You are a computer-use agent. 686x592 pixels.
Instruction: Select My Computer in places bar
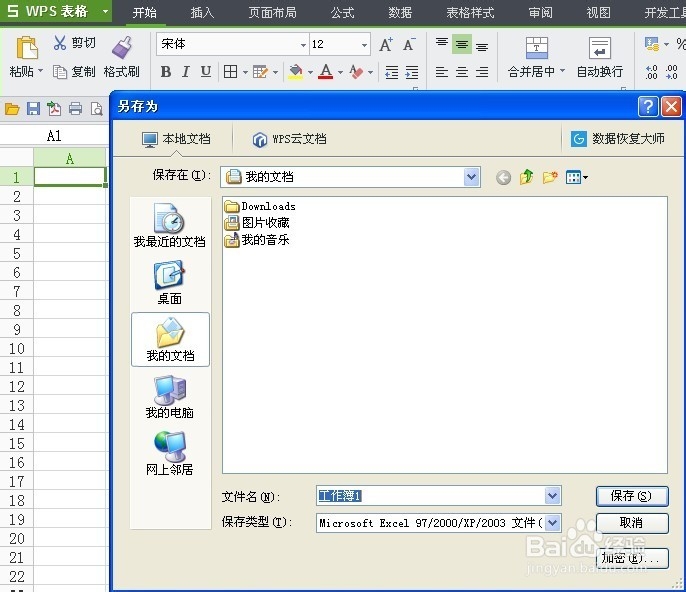click(169, 396)
